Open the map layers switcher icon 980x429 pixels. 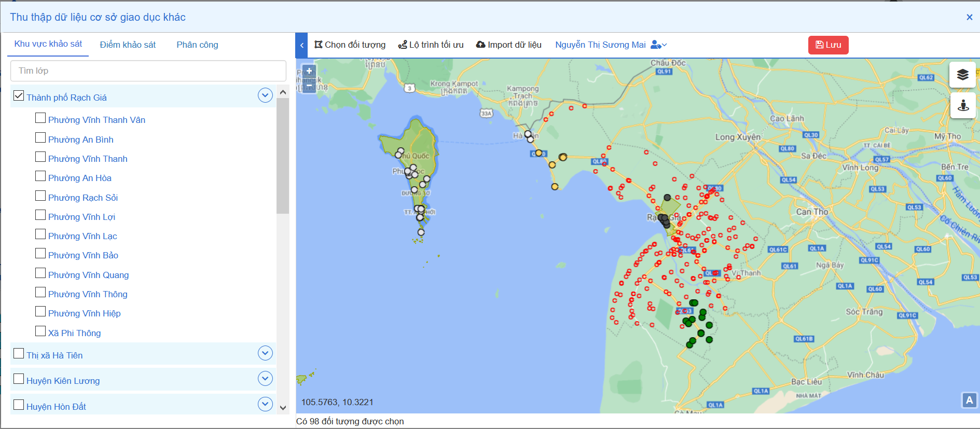pos(962,75)
